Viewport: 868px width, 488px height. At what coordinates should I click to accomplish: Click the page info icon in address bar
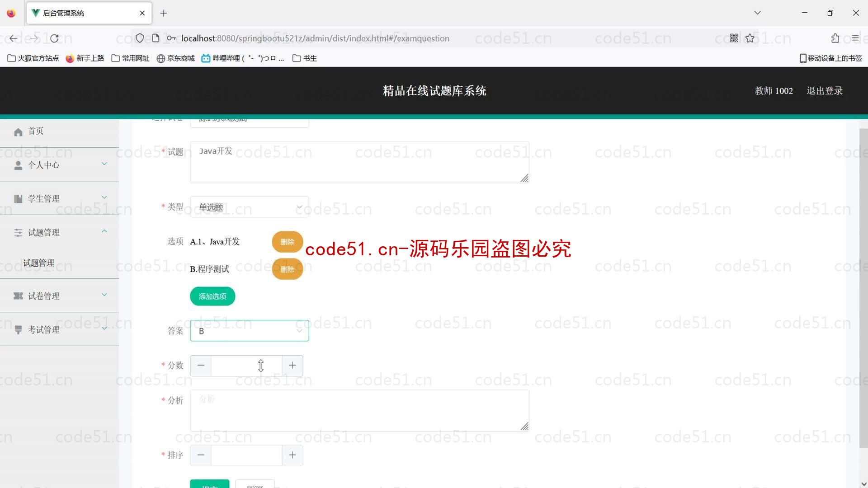coord(156,38)
